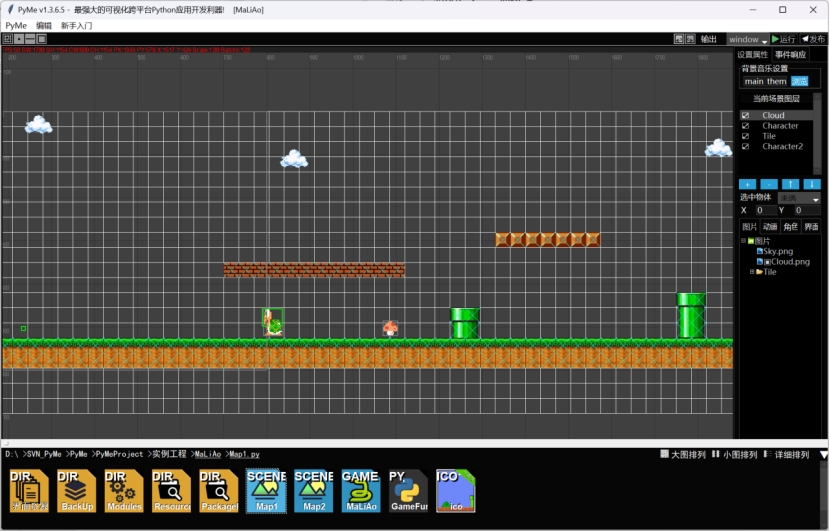Switch to the 角色 resource tab
The width and height of the screenshot is (830, 531).
click(x=791, y=227)
